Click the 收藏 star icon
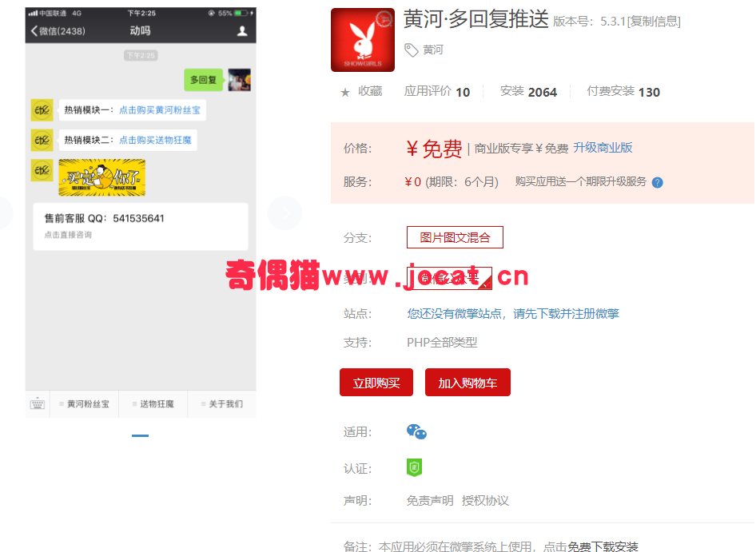756x552 pixels. pyautogui.click(x=345, y=92)
